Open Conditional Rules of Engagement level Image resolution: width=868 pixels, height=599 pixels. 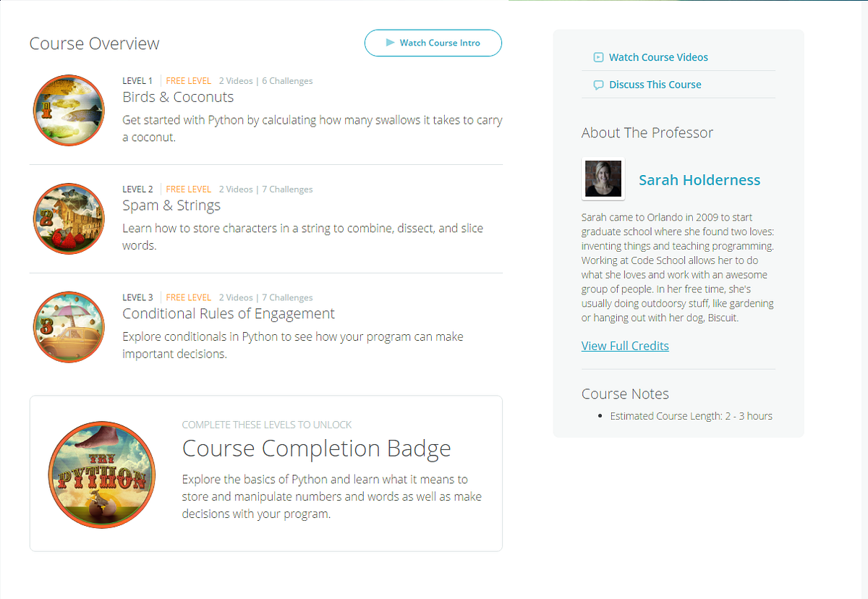(228, 313)
